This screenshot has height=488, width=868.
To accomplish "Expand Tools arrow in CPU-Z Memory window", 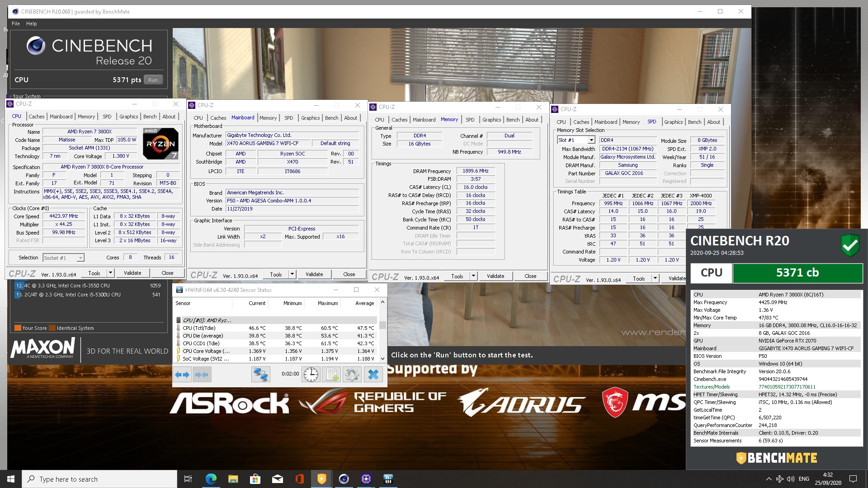I will [x=473, y=276].
